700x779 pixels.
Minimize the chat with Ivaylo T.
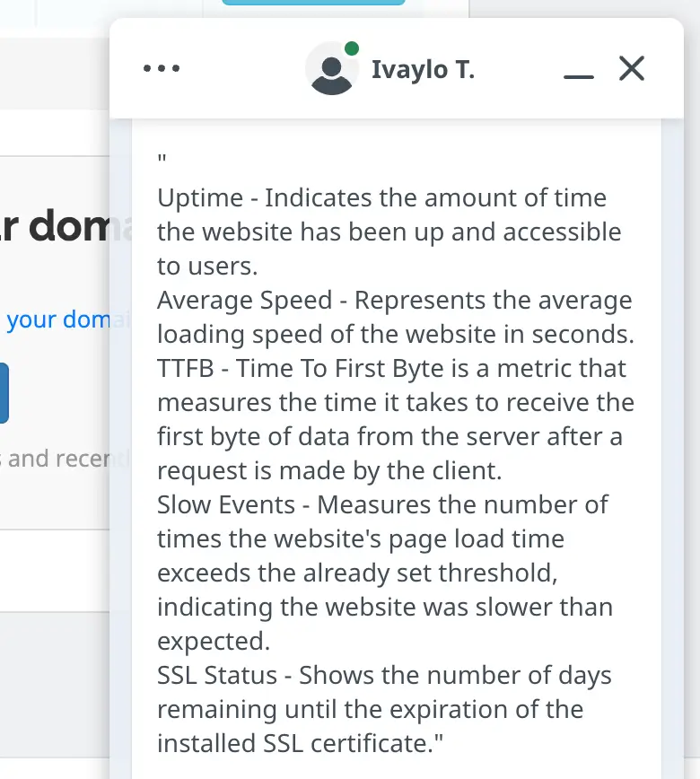[579, 75]
